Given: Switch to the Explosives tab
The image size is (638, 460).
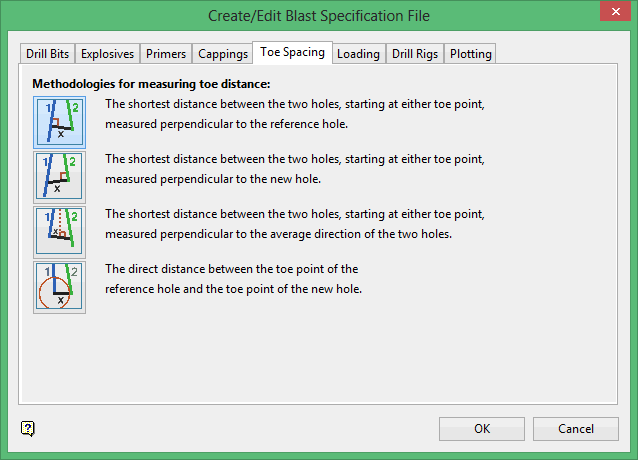Looking at the screenshot, I should click(107, 54).
